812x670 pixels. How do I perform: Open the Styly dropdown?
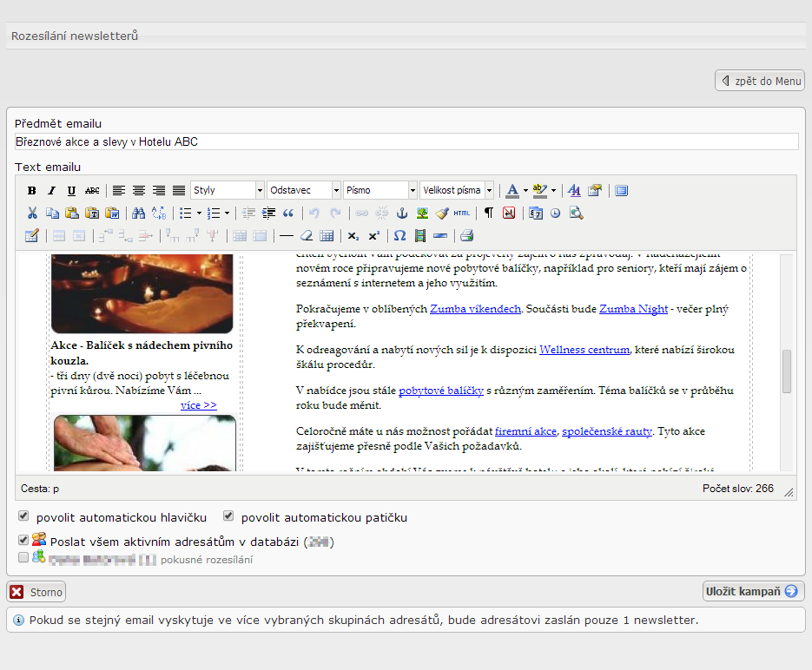tap(228, 190)
